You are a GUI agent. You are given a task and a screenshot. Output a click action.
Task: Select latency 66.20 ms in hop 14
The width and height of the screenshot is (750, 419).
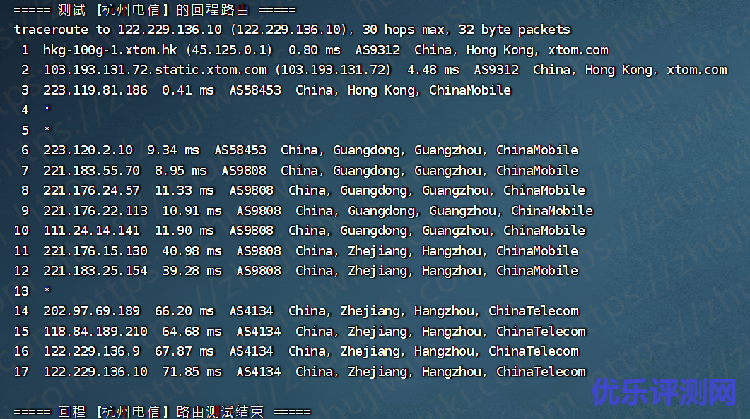coord(184,311)
